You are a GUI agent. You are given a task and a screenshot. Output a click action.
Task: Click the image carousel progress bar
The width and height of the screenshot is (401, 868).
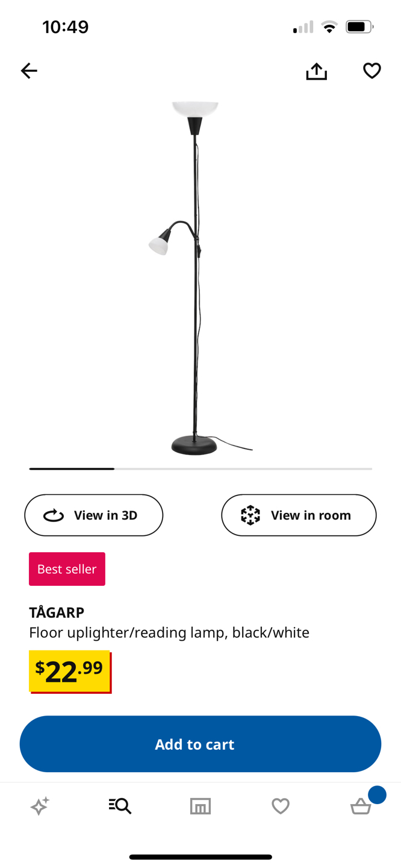pyautogui.click(x=200, y=468)
